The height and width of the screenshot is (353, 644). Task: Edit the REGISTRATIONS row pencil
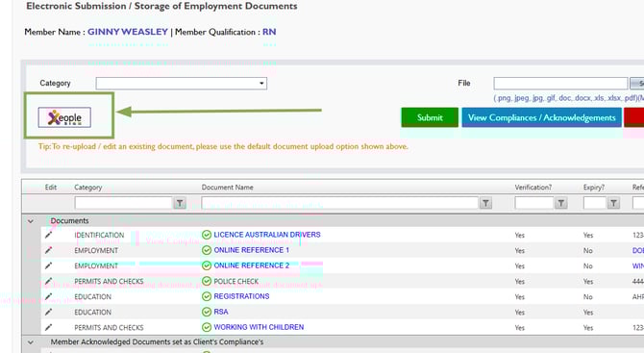pos(48,296)
